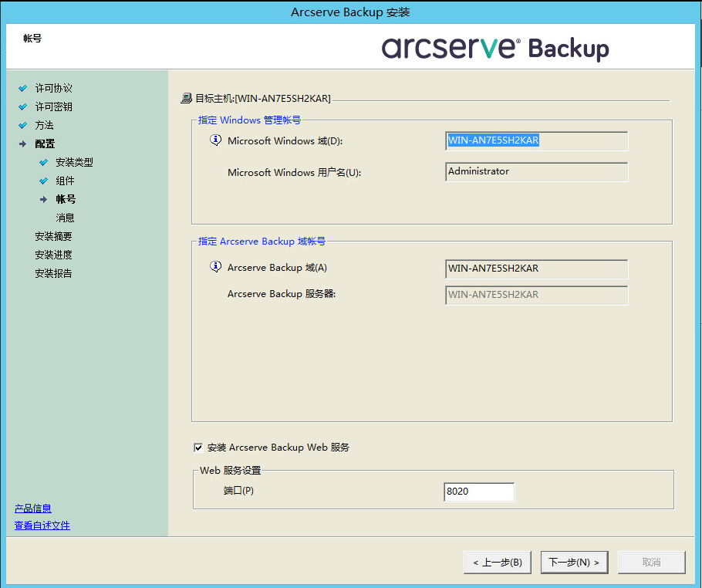Image resolution: width=702 pixels, height=588 pixels.
Task: Select 安装摘要 in the sidebar
Action: point(56,236)
